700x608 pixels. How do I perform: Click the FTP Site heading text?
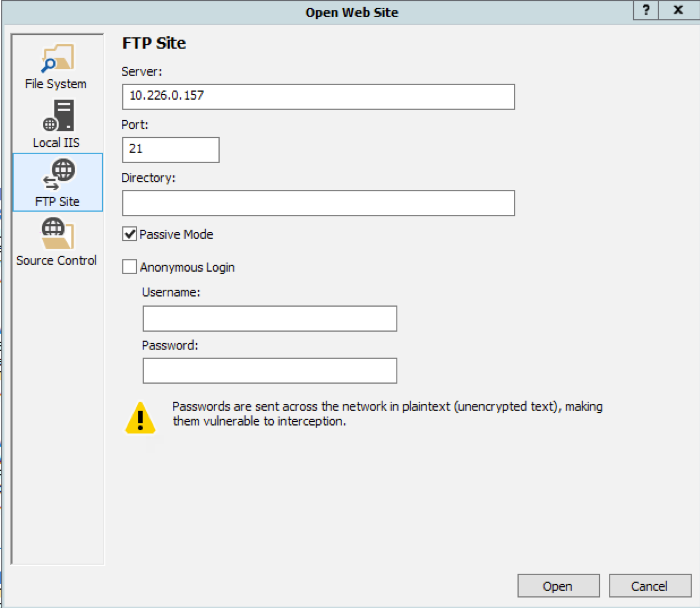(x=154, y=43)
